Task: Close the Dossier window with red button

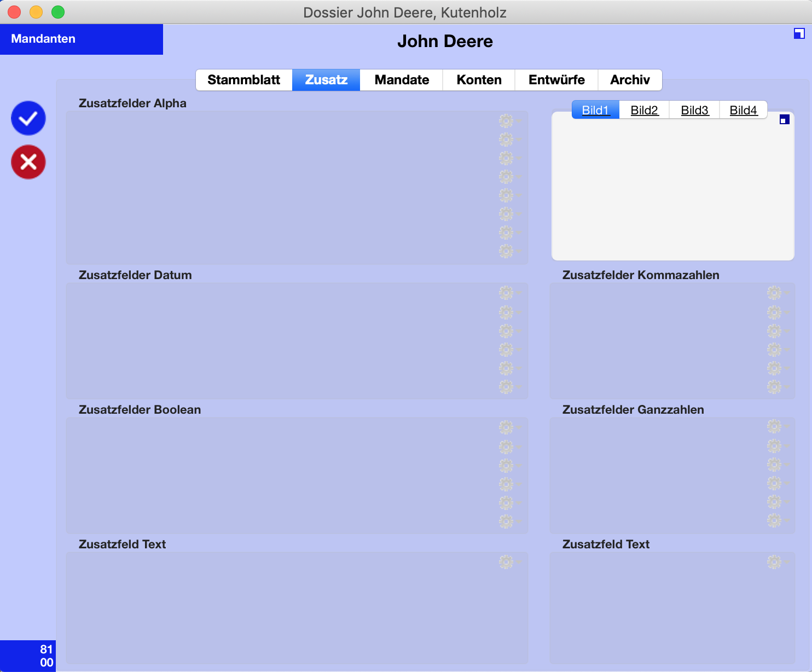Action: [14, 12]
